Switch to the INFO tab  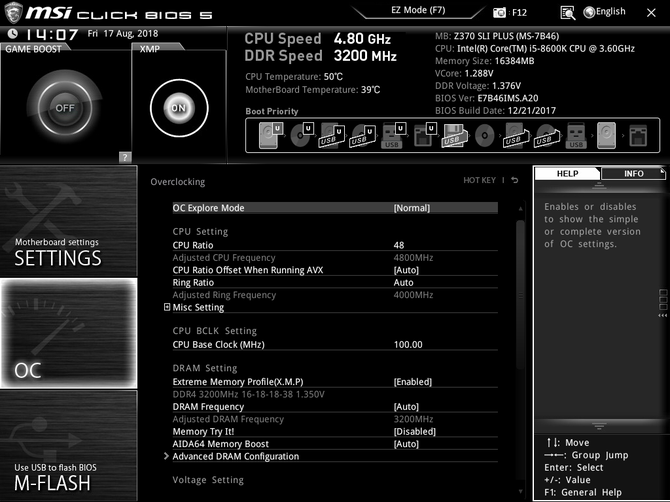[634, 173]
